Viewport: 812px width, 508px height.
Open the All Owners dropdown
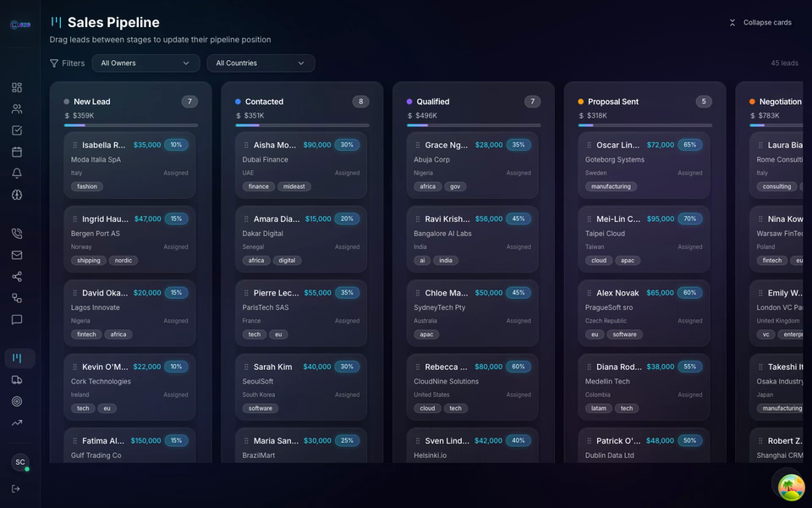coord(144,63)
